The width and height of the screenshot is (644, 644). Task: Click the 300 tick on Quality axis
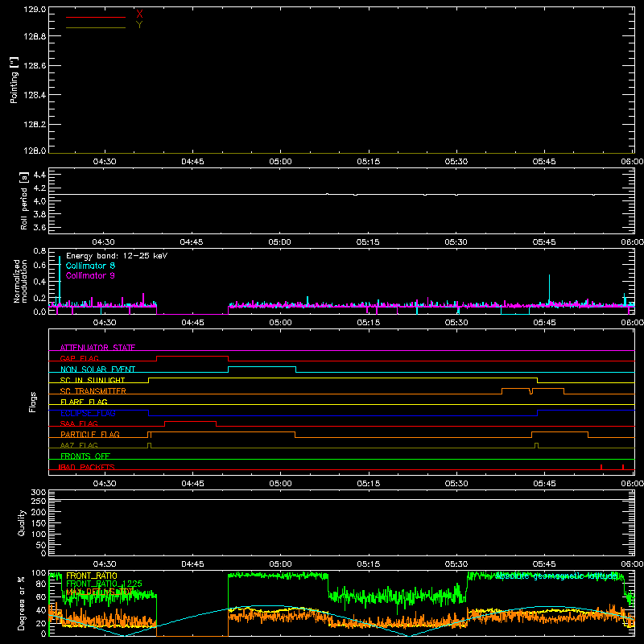pos(39,492)
